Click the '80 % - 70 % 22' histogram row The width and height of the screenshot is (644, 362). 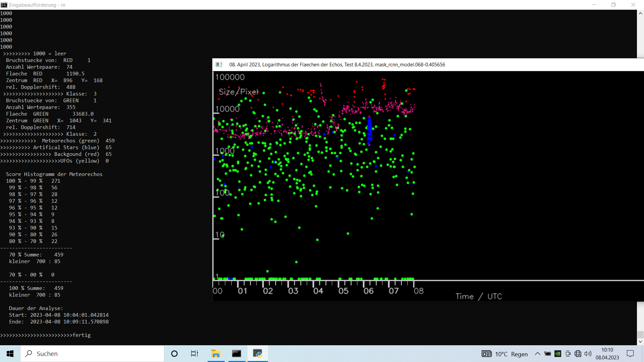33,241
